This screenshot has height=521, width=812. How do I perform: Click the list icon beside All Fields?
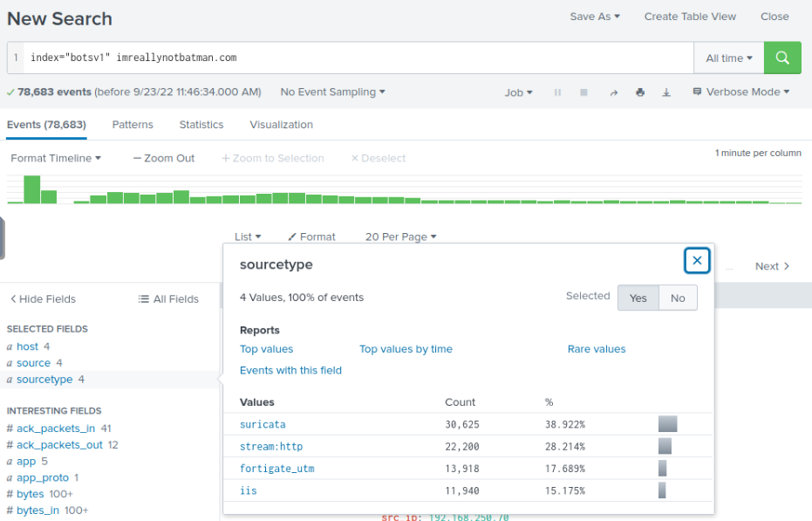click(x=142, y=299)
